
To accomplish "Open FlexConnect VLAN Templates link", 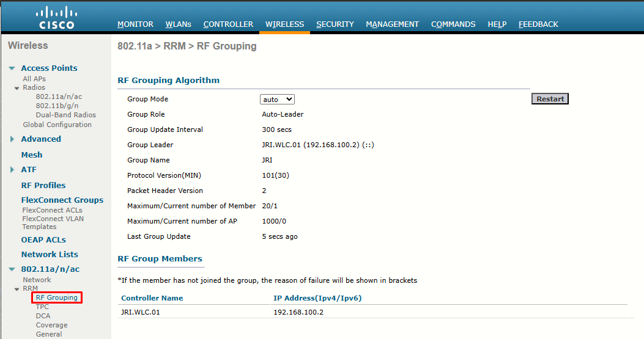I will (53, 222).
